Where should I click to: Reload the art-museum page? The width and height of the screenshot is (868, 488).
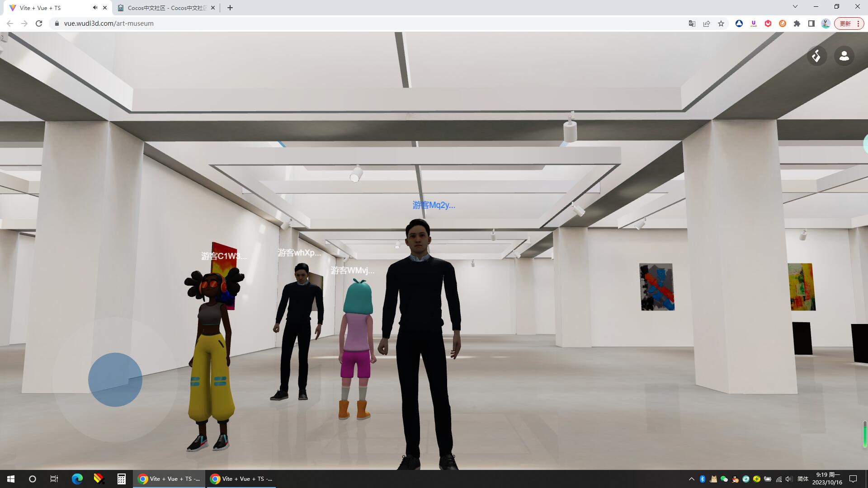tap(39, 23)
